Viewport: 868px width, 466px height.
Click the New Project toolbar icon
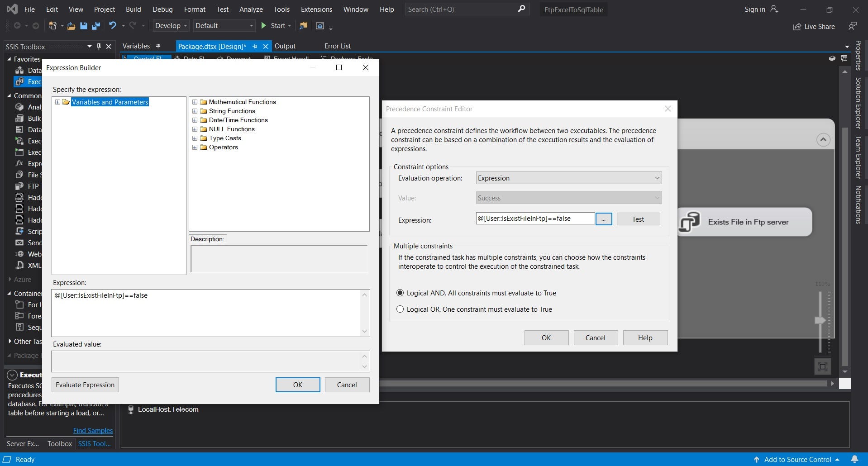52,26
